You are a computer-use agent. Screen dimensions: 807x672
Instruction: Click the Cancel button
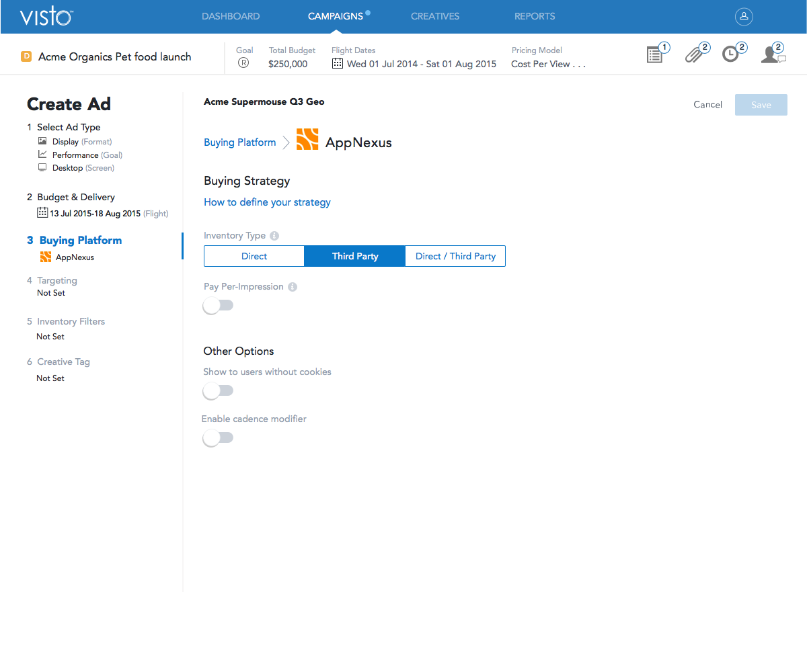(707, 105)
